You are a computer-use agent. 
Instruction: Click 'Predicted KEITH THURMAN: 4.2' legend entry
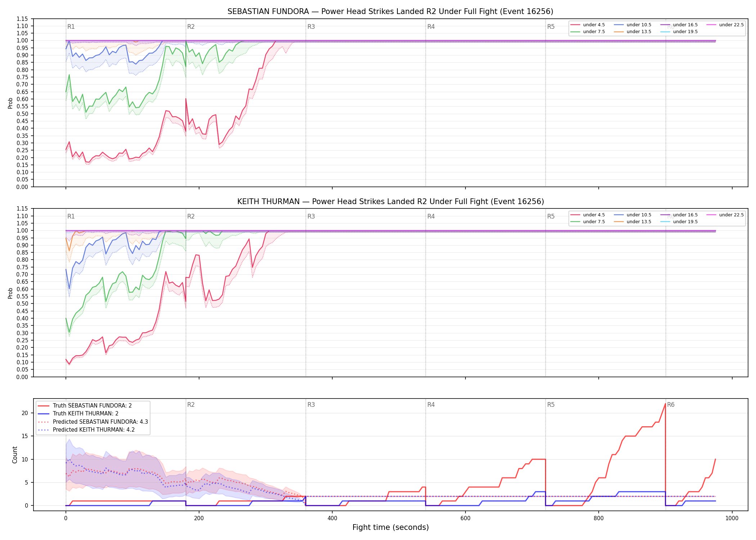(x=86, y=430)
